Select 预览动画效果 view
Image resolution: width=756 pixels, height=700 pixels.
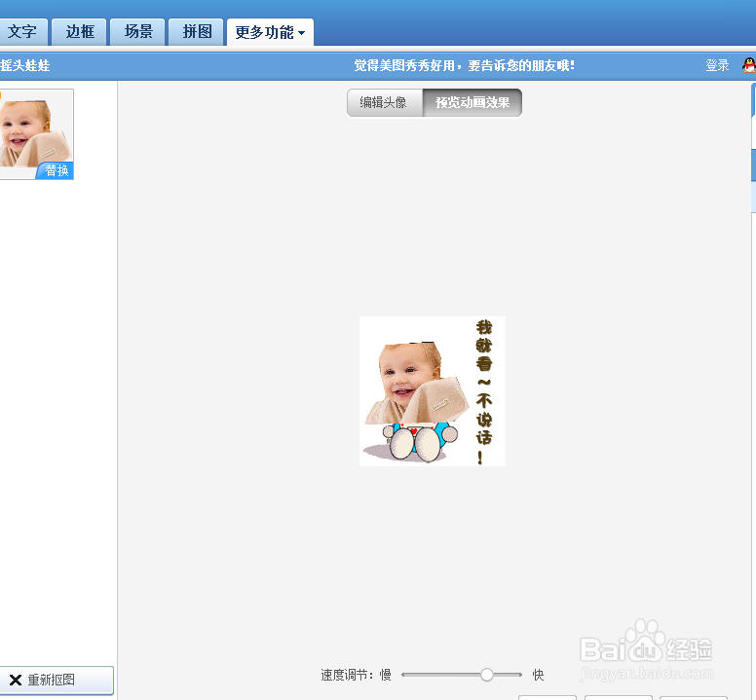point(472,102)
